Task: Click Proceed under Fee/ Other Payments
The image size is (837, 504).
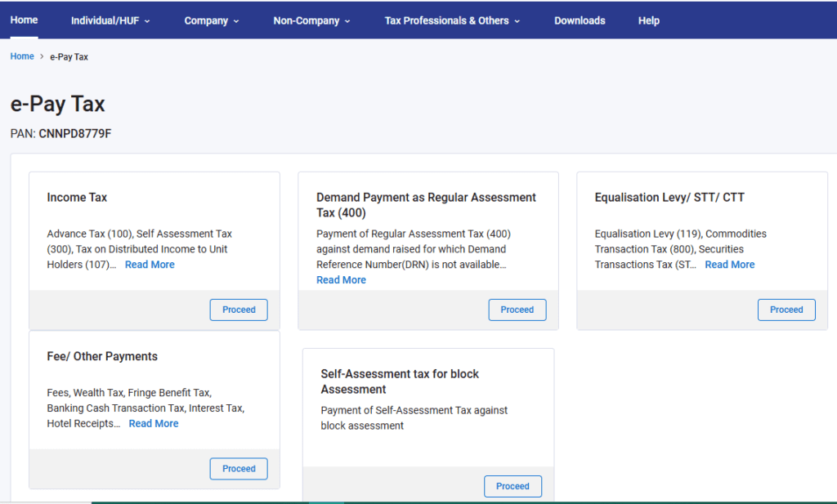Action: 239,469
